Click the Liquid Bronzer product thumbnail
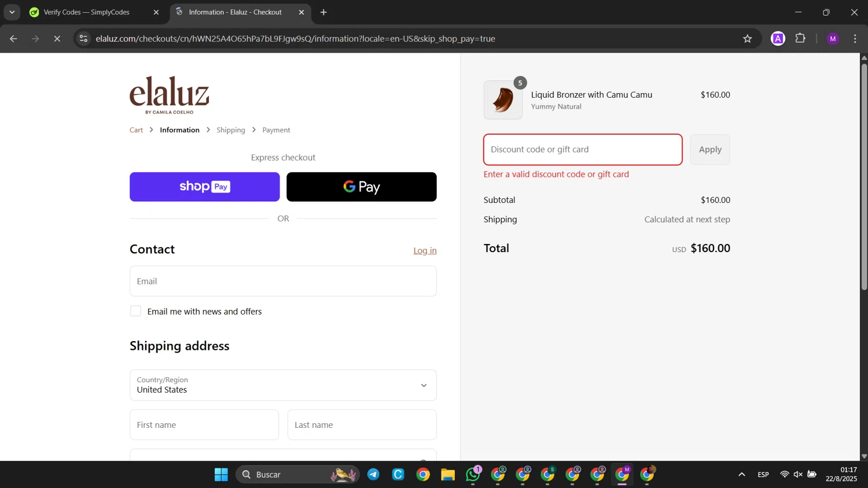 click(503, 100)
